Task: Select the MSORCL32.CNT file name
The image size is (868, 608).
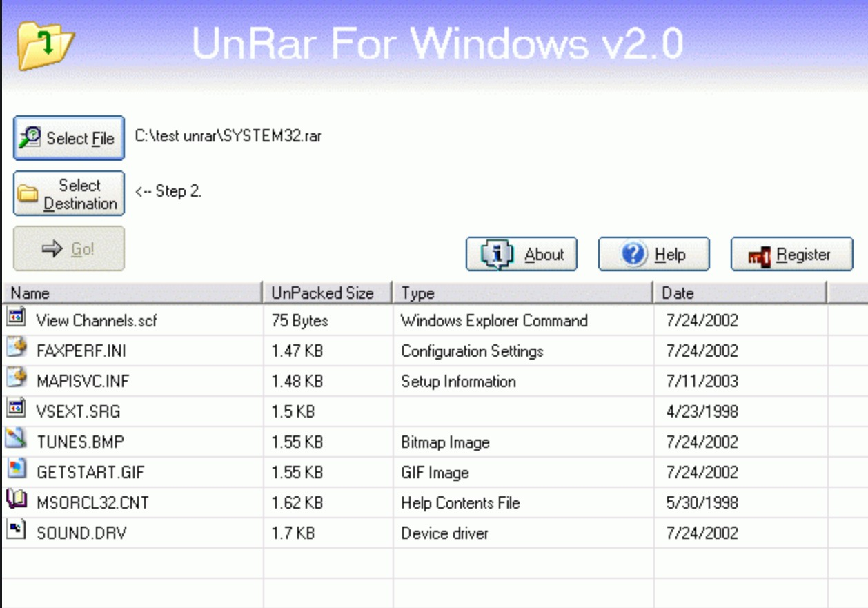Action: coord(92,503)
